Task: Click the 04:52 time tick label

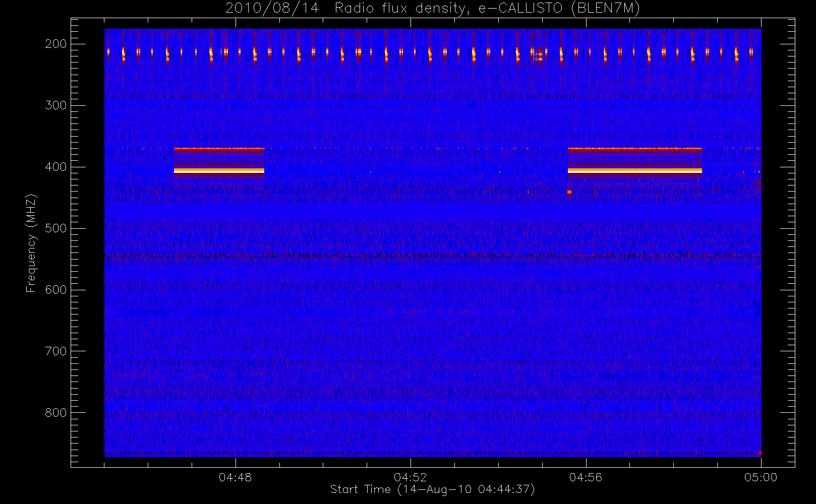Action: coord(411,477)
